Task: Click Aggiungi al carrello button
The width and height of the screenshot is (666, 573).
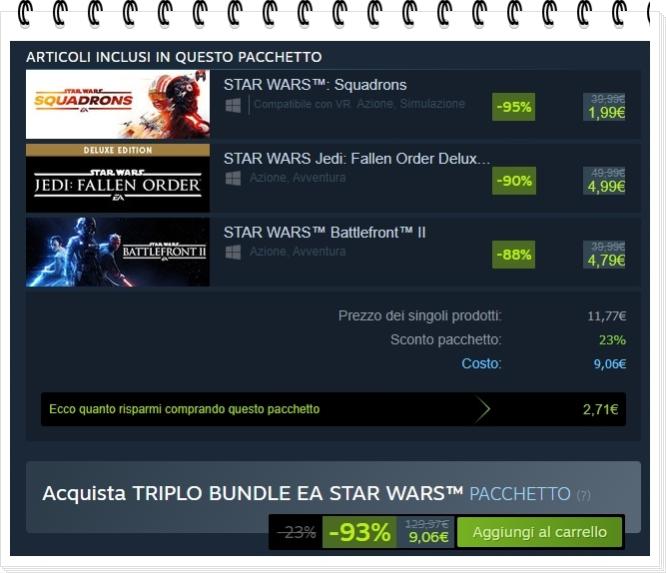Action: tap(539, 532)
